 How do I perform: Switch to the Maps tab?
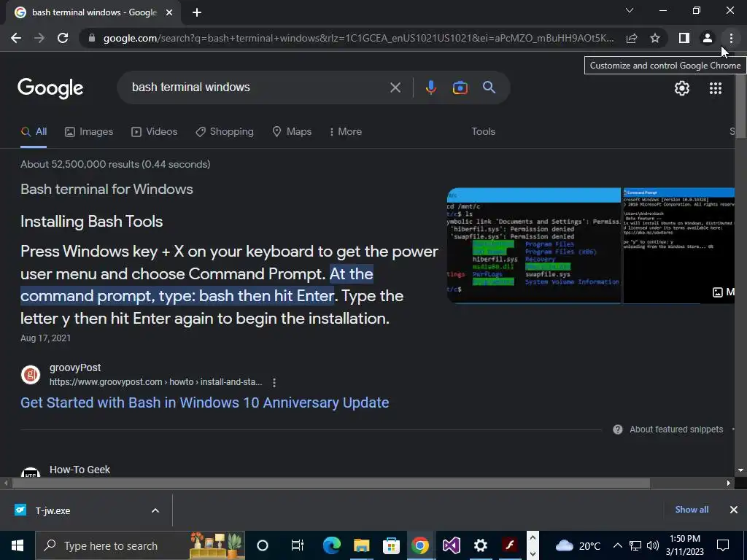tap(292, 132)
